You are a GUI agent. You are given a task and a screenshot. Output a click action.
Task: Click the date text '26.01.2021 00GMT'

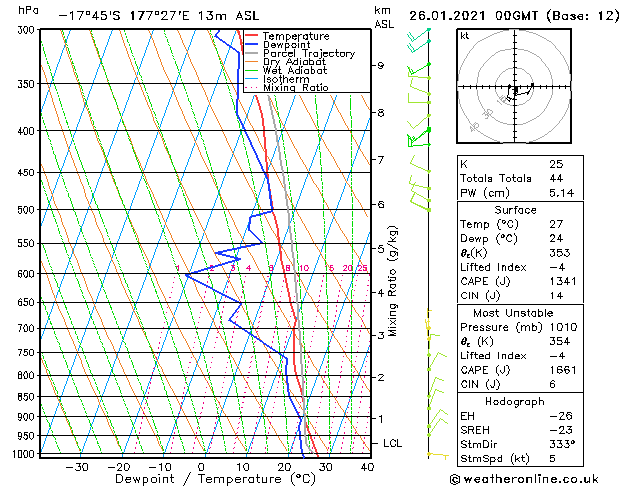[x=473, y=16]
